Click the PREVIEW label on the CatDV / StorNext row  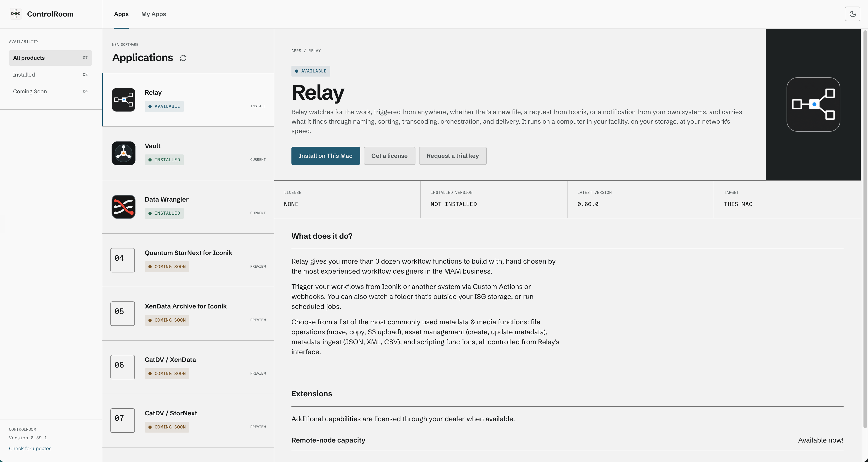(x=258, y=427)
